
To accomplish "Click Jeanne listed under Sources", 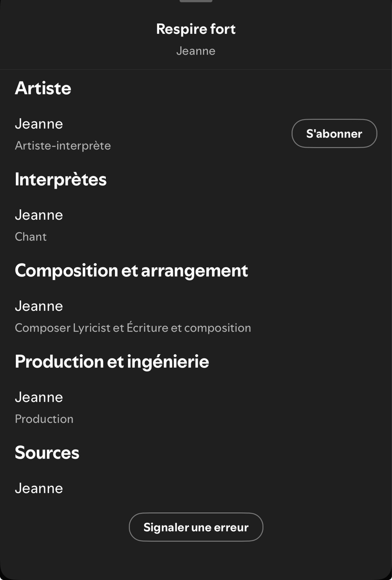I will 39,488.
